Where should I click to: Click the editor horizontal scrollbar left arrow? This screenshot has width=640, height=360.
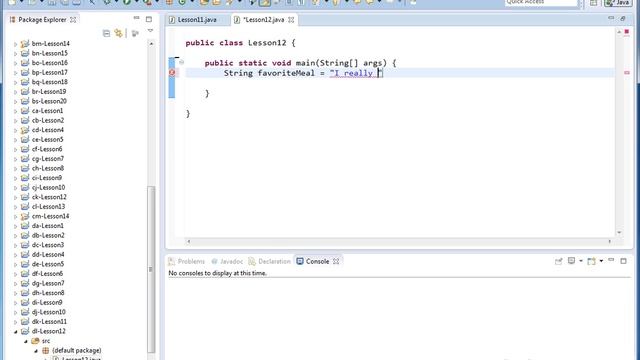click(188, 242)
